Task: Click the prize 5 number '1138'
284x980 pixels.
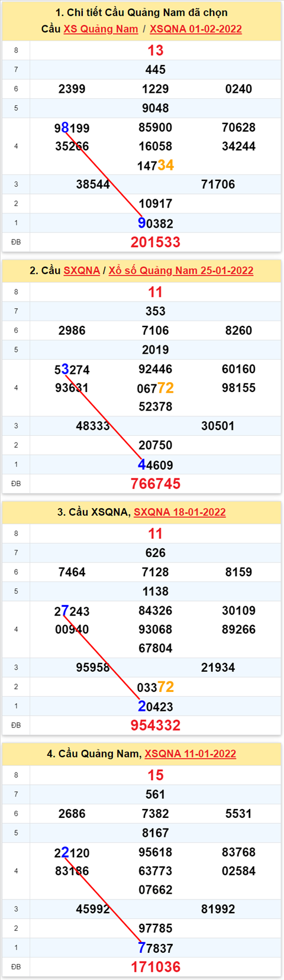Action: (x=156, y=591)
